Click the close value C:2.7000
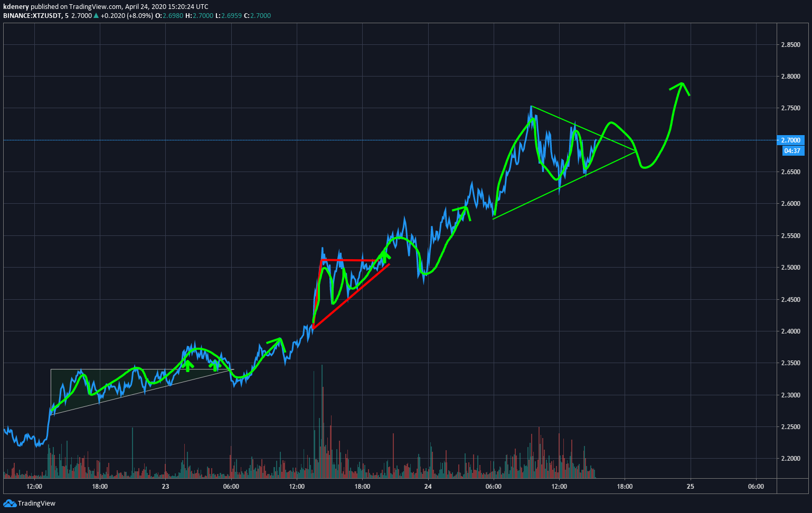Screen dimensions: 812x513 (257, 16)
